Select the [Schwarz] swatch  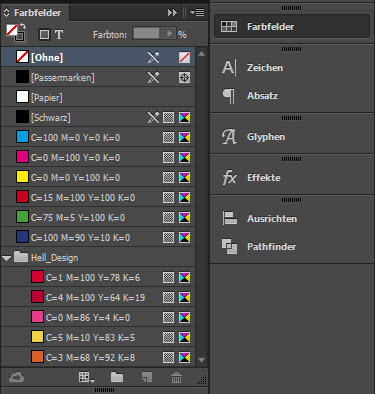pos(98,117)
